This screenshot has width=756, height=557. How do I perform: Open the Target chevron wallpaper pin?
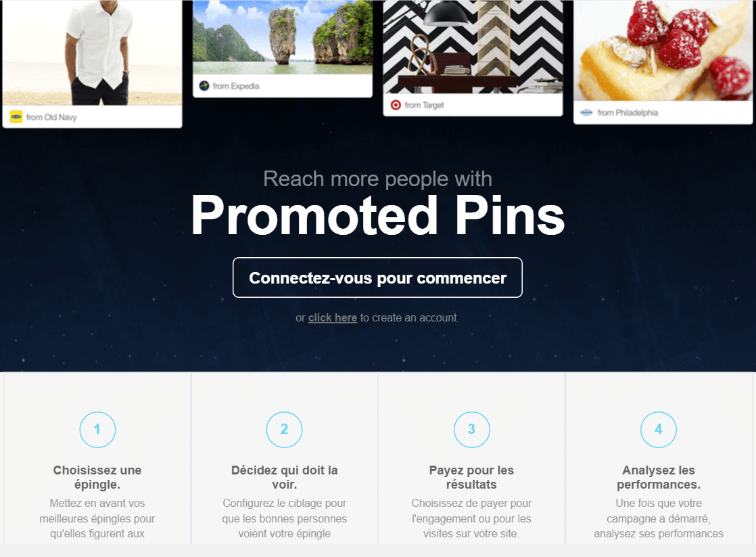(x=473, y=46)
